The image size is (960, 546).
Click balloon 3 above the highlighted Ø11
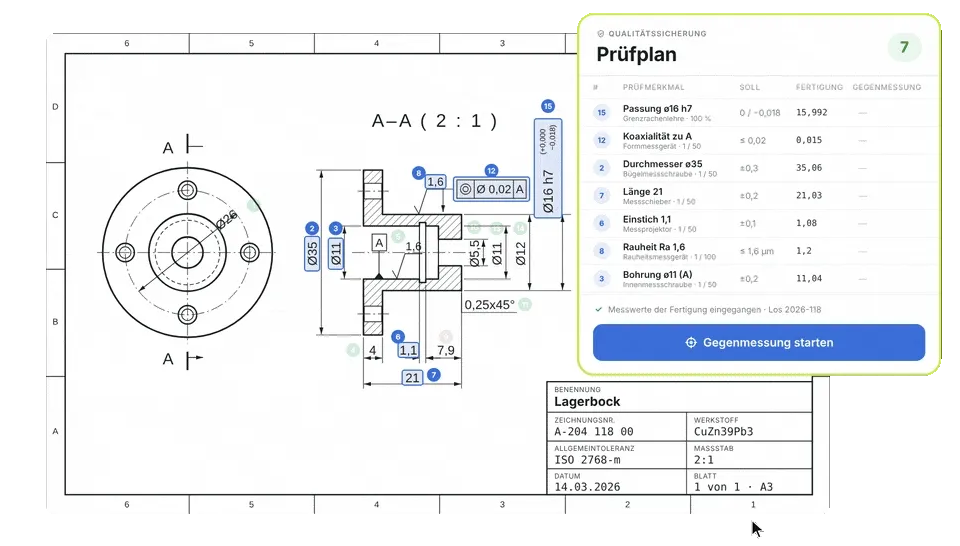(336, 228)
